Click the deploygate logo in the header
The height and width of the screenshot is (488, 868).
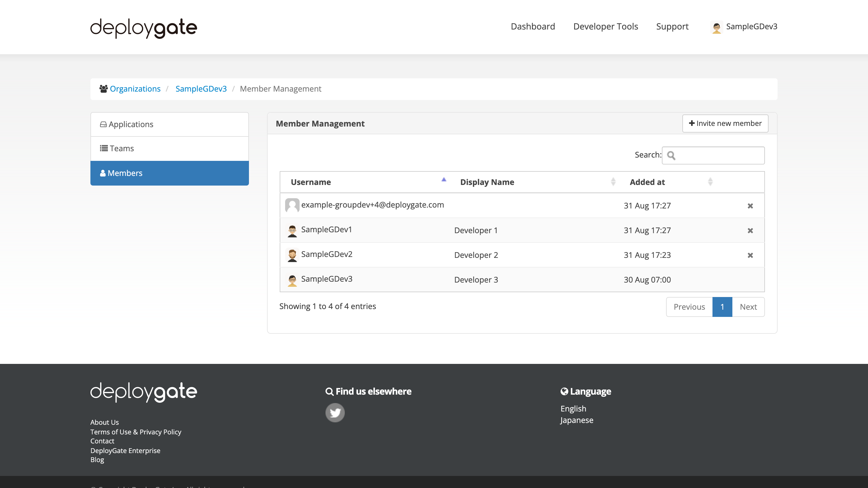click(x=143, y=28)
